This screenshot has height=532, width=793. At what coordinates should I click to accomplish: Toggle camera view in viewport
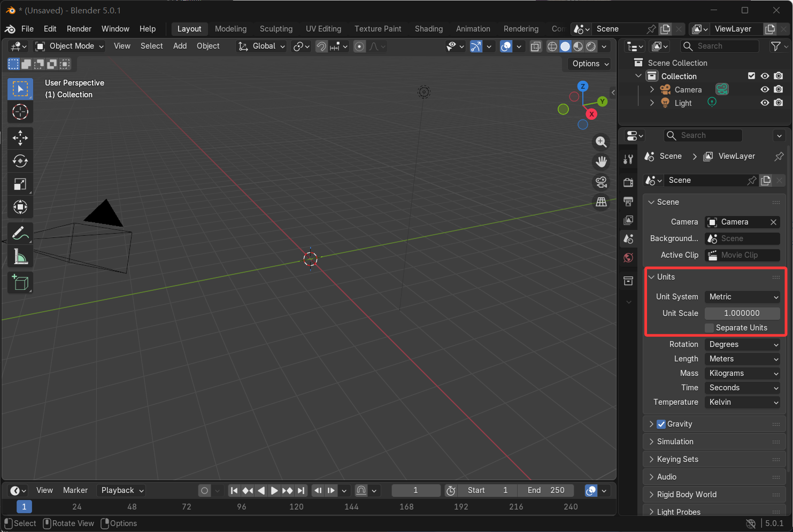point(601,182)
